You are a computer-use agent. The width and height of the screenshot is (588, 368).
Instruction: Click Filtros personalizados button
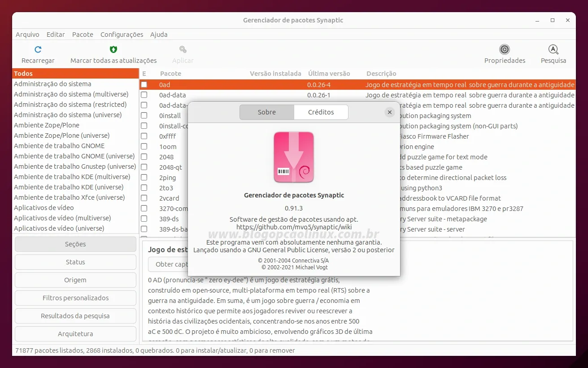pyautogui.click(x=75, y=298)
